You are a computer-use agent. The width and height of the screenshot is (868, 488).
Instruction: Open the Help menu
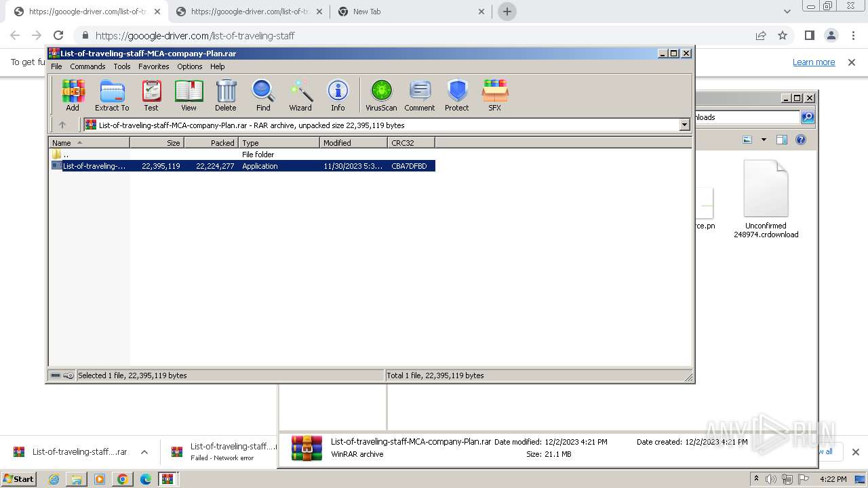click(x=217, y=66)
